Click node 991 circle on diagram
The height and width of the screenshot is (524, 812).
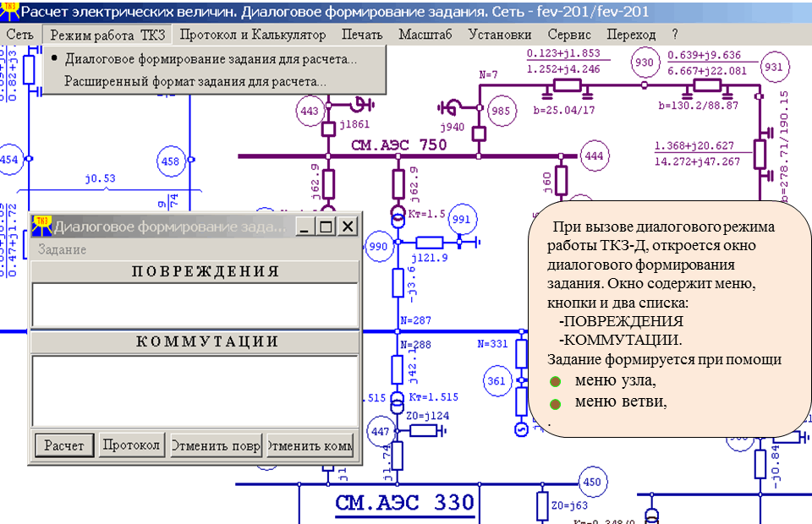tap(462, 219)
